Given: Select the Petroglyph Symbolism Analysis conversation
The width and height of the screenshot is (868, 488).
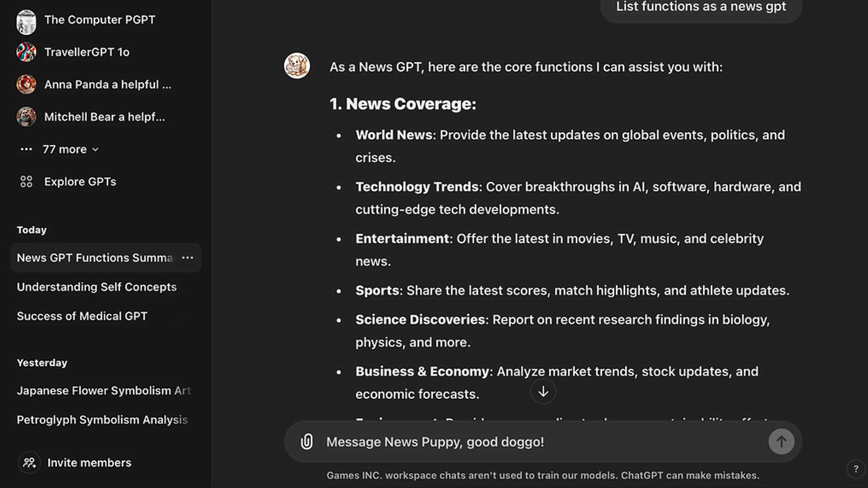Looking at the screenshot, I should pyautogui.click(x=102, y=420).
